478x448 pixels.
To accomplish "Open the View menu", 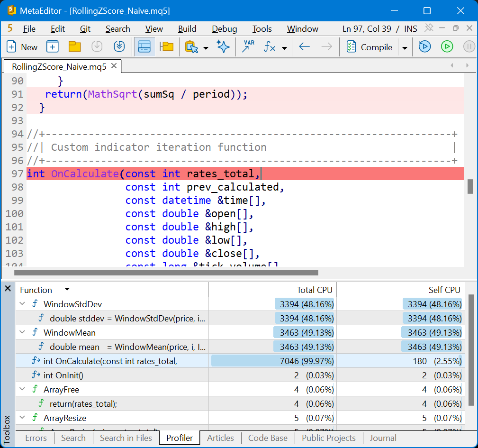I will (x=154, y=28).
